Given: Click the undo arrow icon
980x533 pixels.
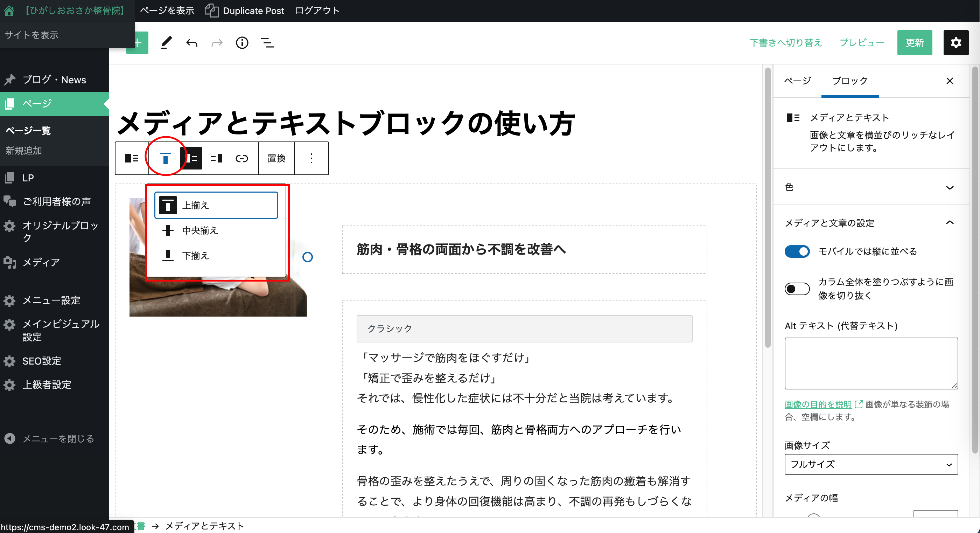Looking at the screenshot, I should tap(192, 43).
